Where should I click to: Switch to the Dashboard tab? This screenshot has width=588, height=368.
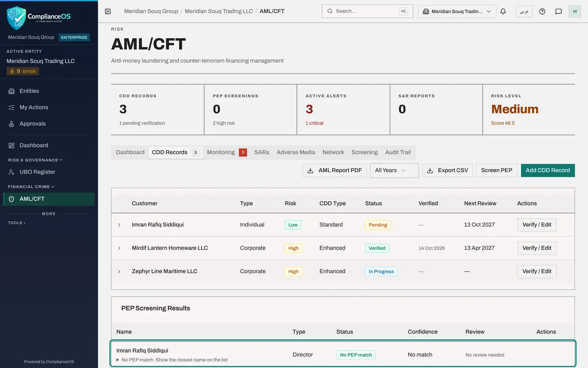pyautogui.click(x=130, y=152)
